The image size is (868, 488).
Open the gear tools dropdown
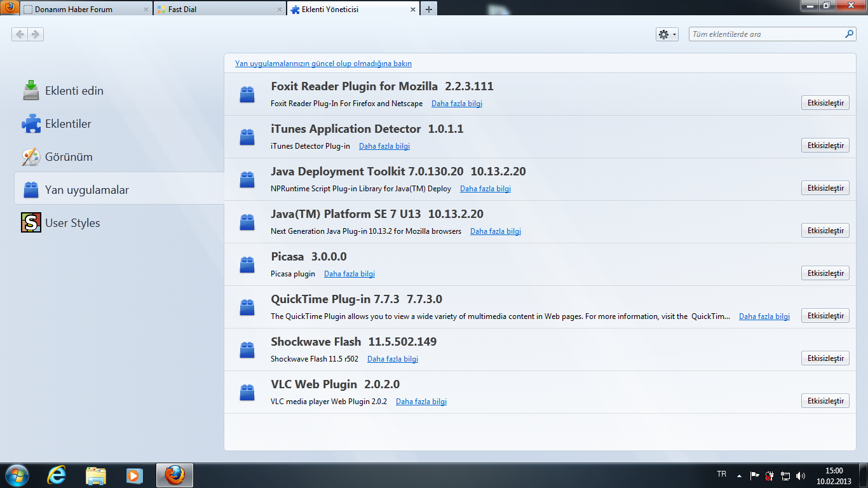(x=667, y=34)
